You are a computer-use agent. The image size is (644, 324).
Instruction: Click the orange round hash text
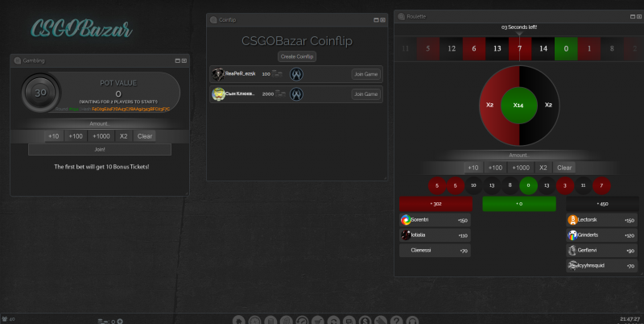[x=130, y=109]
